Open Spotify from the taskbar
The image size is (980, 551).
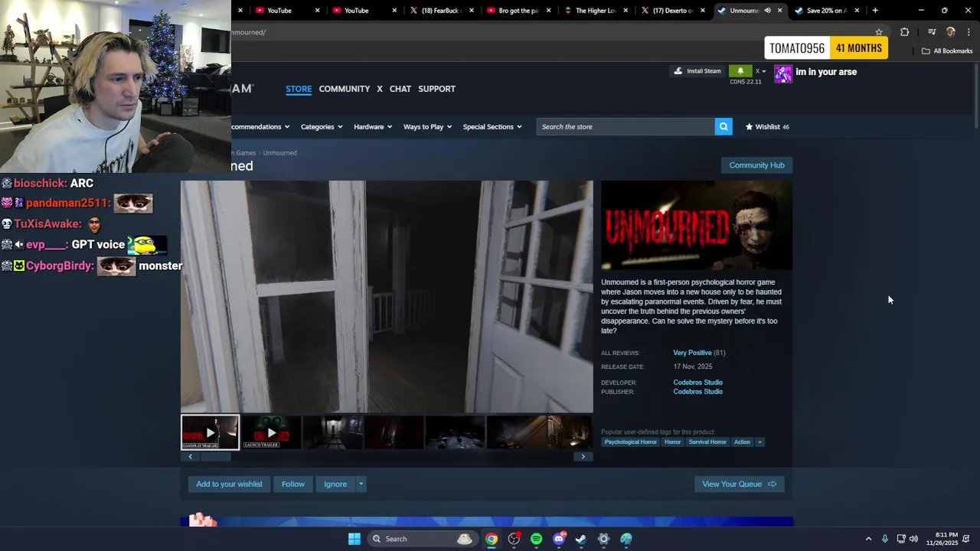click(536, 539)
